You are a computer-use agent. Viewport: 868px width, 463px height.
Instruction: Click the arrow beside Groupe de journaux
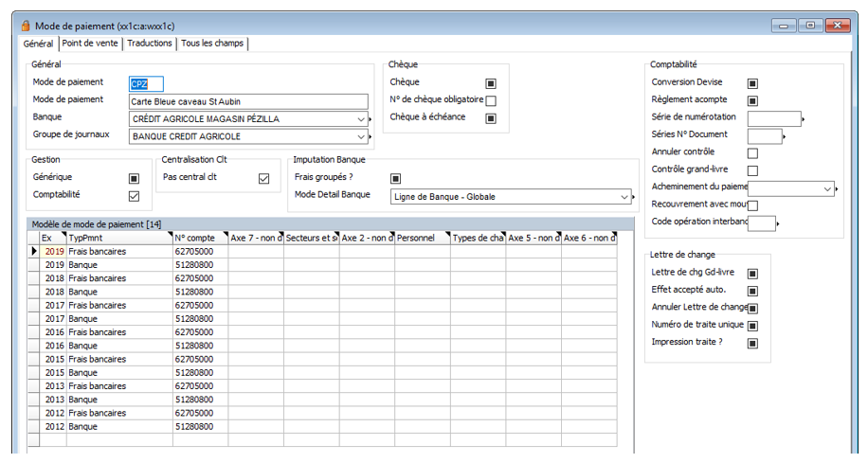point(370,137)
